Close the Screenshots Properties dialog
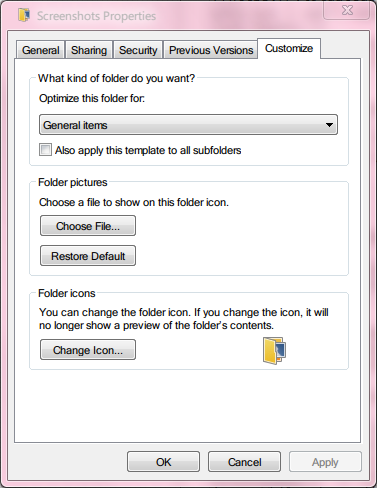Viewport: 377px width, 488px height. pyautogui.click(x=347, y=10)
